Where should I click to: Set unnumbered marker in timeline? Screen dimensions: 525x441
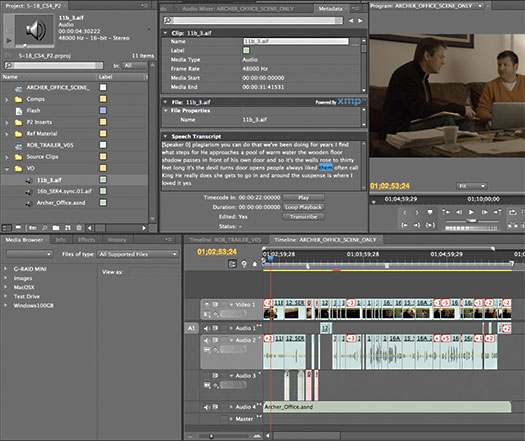click(x=254, y=264)
